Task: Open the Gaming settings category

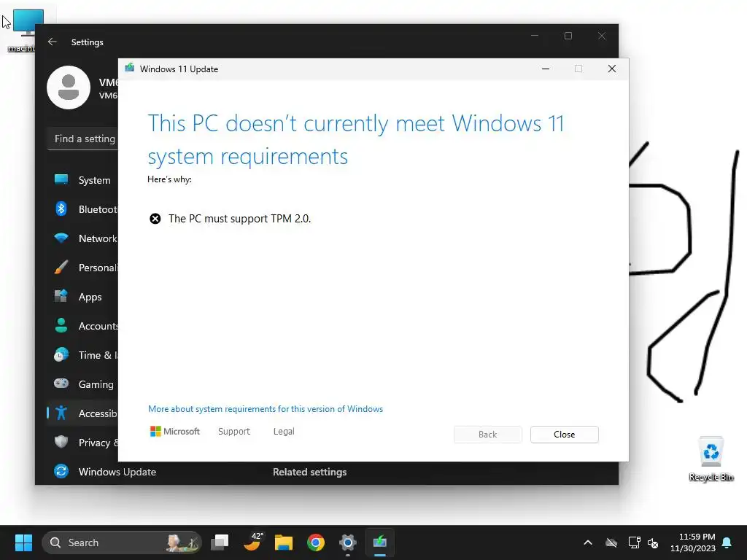Action: [83, 384]
